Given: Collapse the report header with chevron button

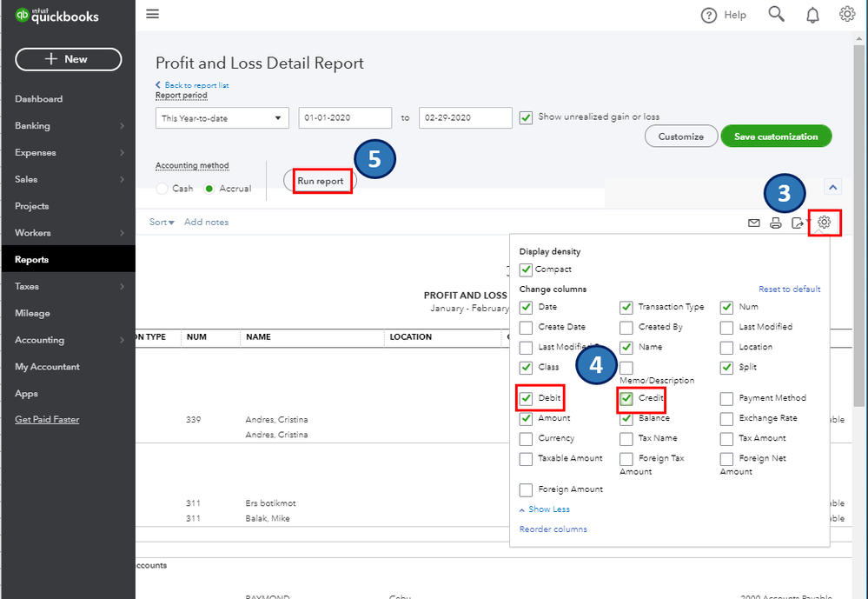Looking at the screenshot, I should (x=832, y=187).
